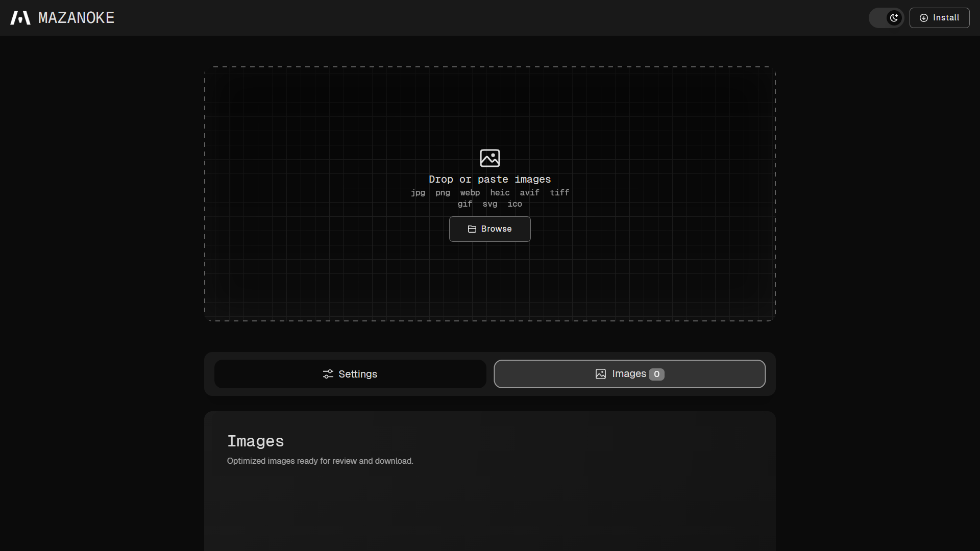The width and height of the screenshot is (980, 551).
Task: Click the picture icon on the Images tab
Action: (601, 374)
